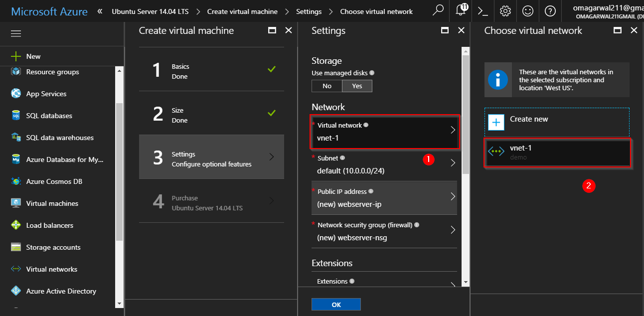Maximize the Create virtual machine blade
The image size is (644, 316).
[x=272, y=30]
